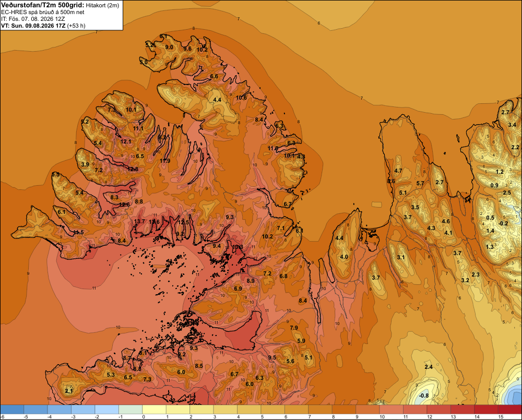Click the legend tick label '12'
The image size is (522, 420).
tap(430, 417)
